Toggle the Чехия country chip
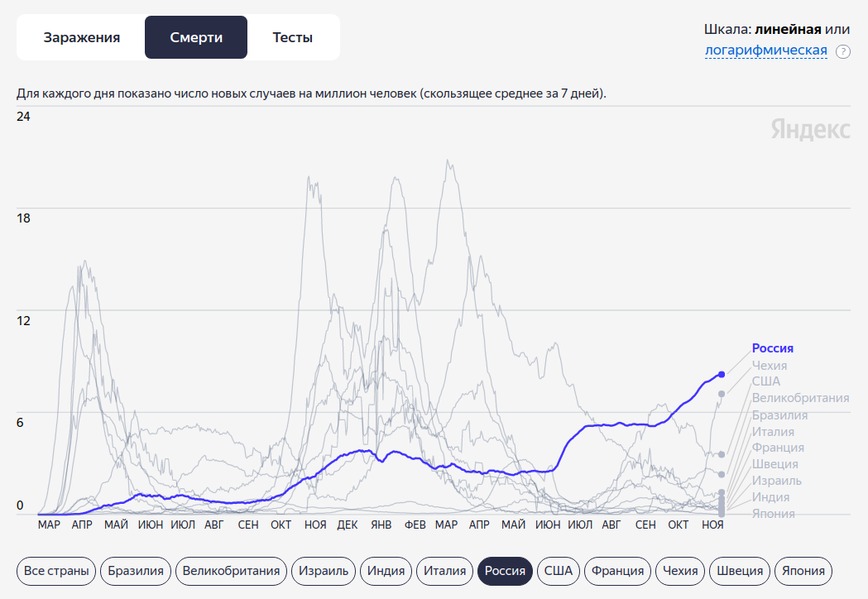The height and width of the screenshot is (599, 868). pos(680,571)
